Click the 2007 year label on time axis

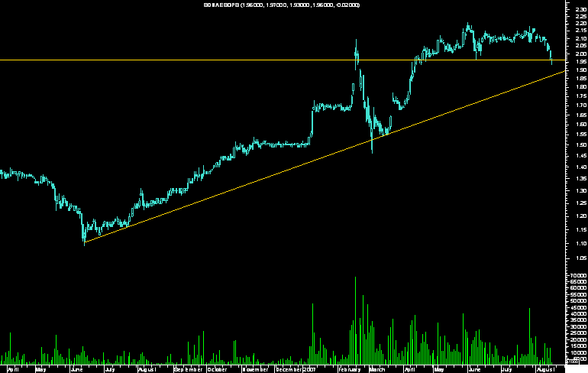click(x=310, y=369)
